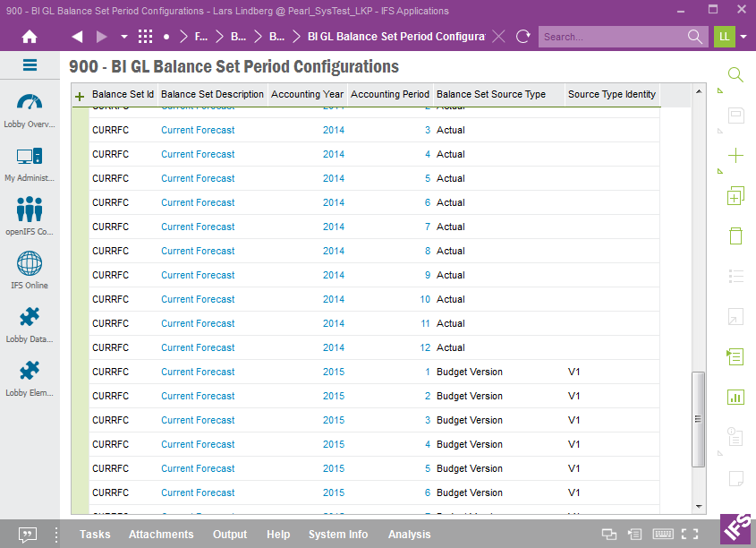Open the LL user profile button

click(x=724, y=37)
